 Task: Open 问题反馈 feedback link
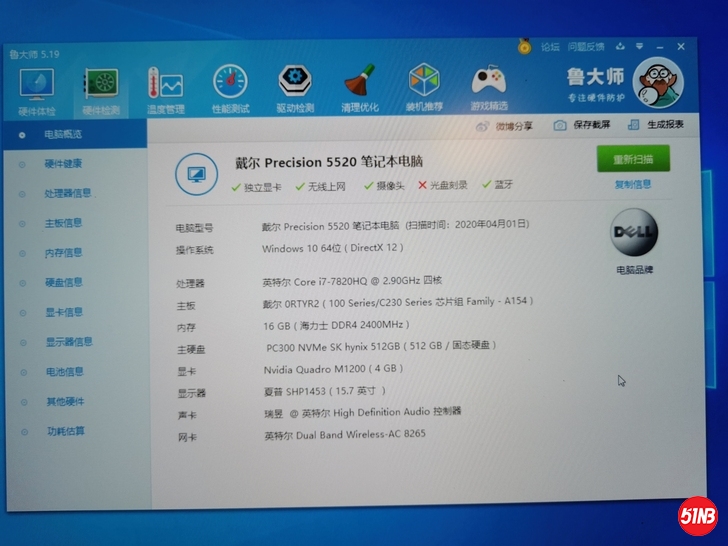tap(586, 47)
